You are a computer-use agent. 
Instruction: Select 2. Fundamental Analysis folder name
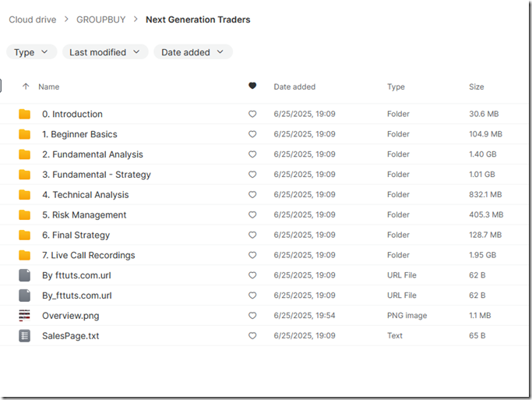93,154
